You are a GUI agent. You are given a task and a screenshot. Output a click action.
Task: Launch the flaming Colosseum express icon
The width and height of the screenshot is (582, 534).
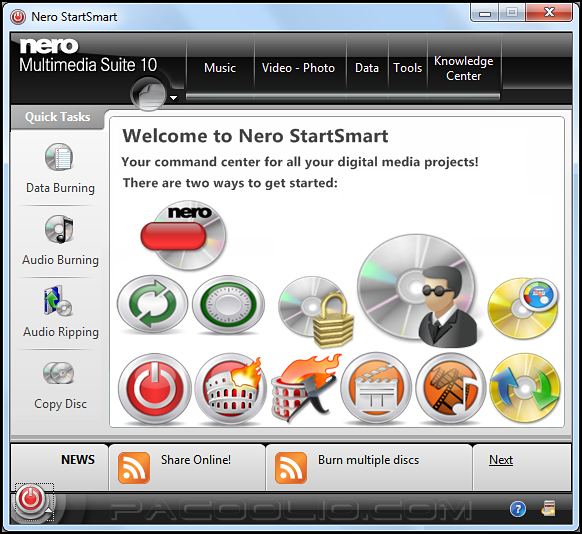(x=306, y=389)
